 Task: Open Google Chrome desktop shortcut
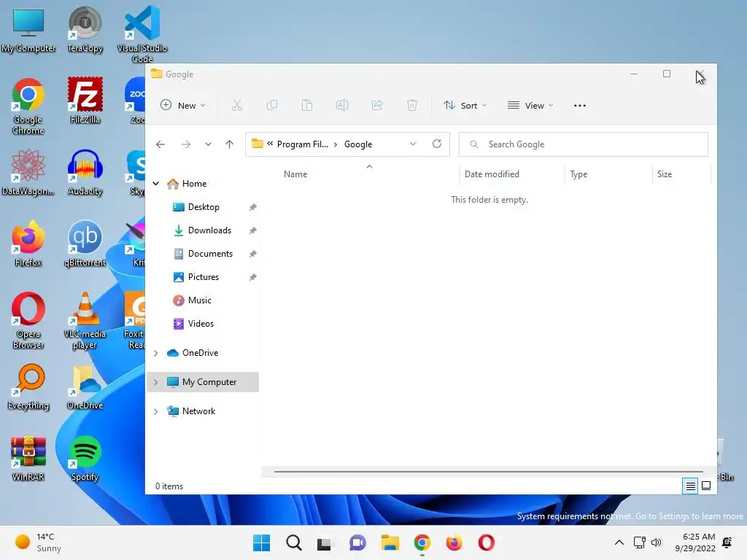pos(28,106)
